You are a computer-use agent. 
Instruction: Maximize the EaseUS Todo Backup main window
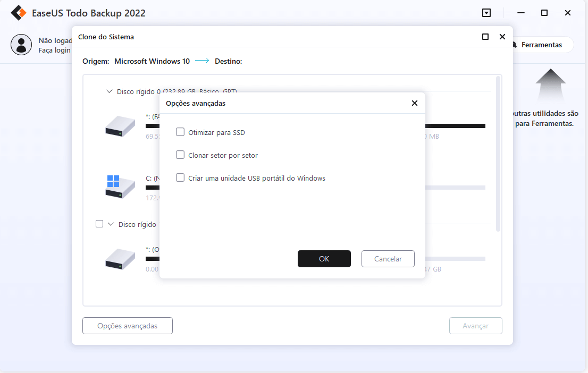(x=544, y=13)
